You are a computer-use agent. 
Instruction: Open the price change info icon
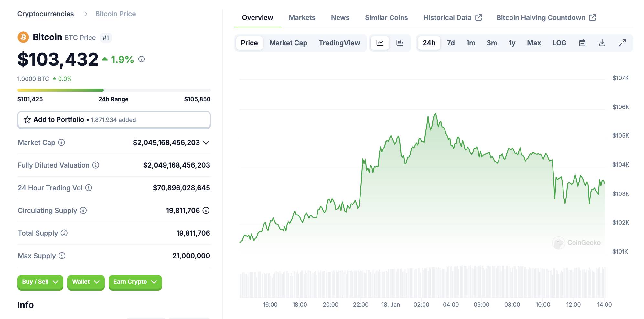click(141, 59)
